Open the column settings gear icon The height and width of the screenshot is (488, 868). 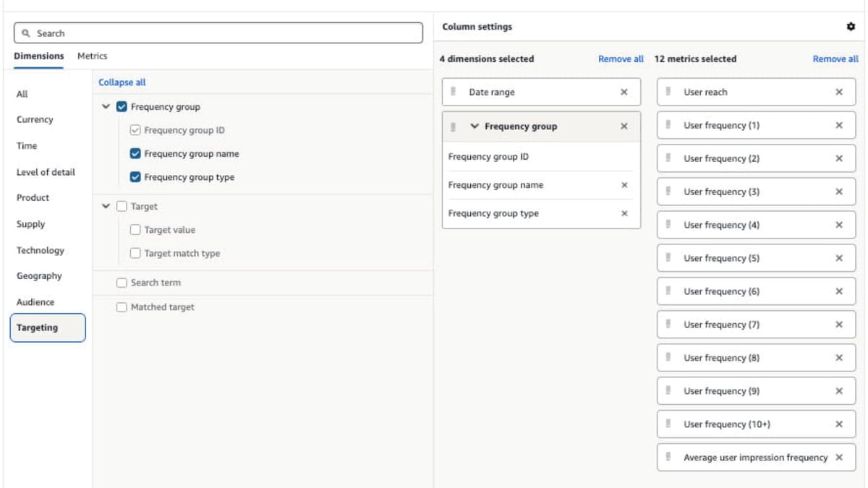point(851,26)
